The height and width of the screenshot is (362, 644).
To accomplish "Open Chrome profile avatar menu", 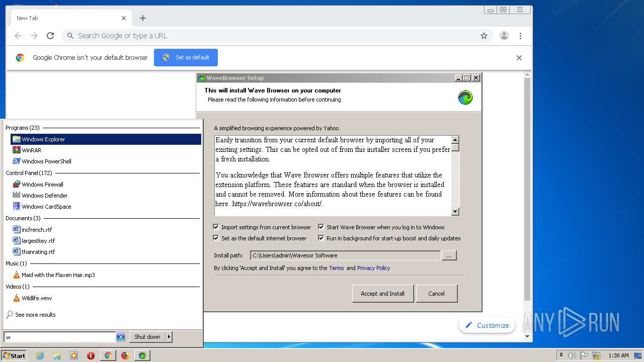I will click(504, 36).
